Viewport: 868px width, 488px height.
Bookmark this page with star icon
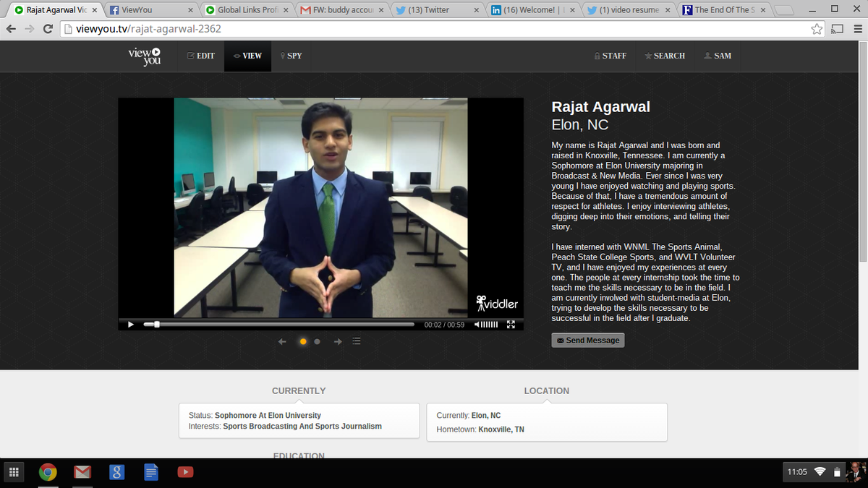pyautogui.click(x=817, y=30)
